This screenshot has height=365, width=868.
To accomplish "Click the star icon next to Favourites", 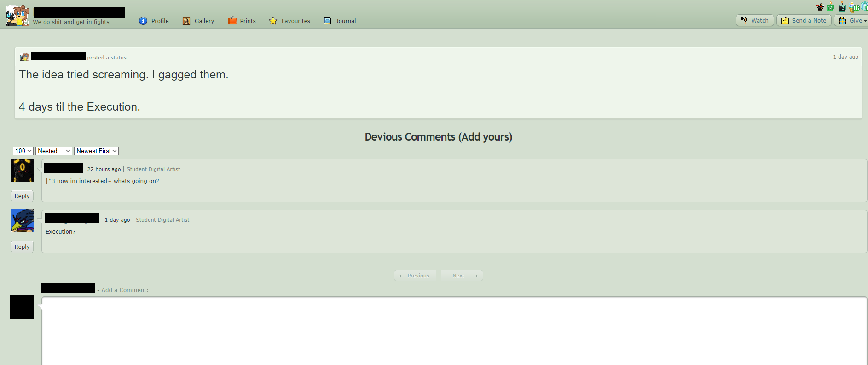I will [x=273, y=21].
